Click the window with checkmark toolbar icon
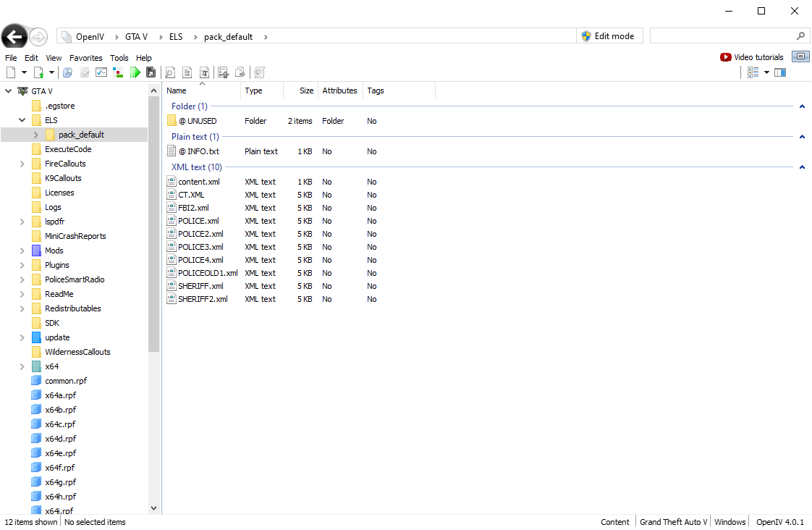The width and height of the screenshot is (812, 530). pos(101,72)
